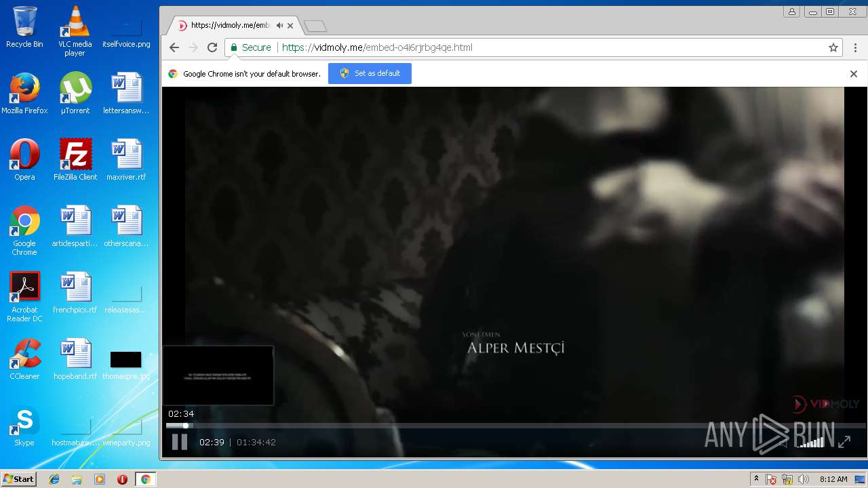This screenshot has height=488, width=868.
Task: Select hopeband.rtf document
Action: click(x=75, y=359)
